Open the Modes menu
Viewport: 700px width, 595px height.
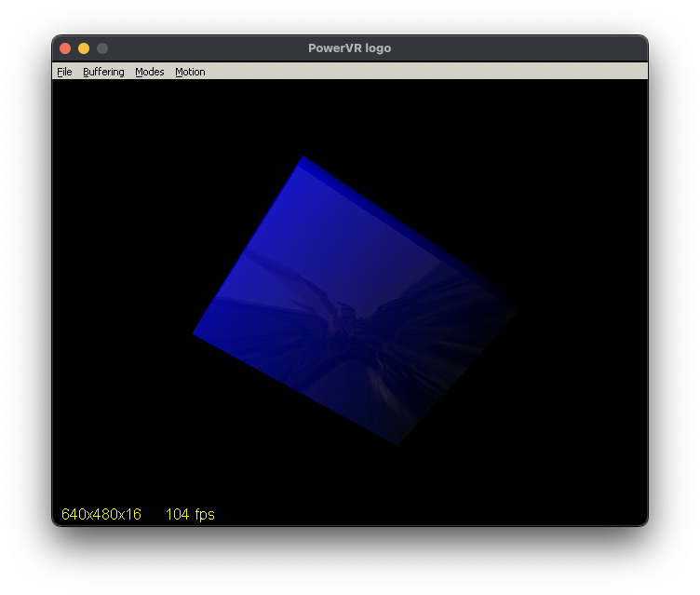[x=150, y=72]
